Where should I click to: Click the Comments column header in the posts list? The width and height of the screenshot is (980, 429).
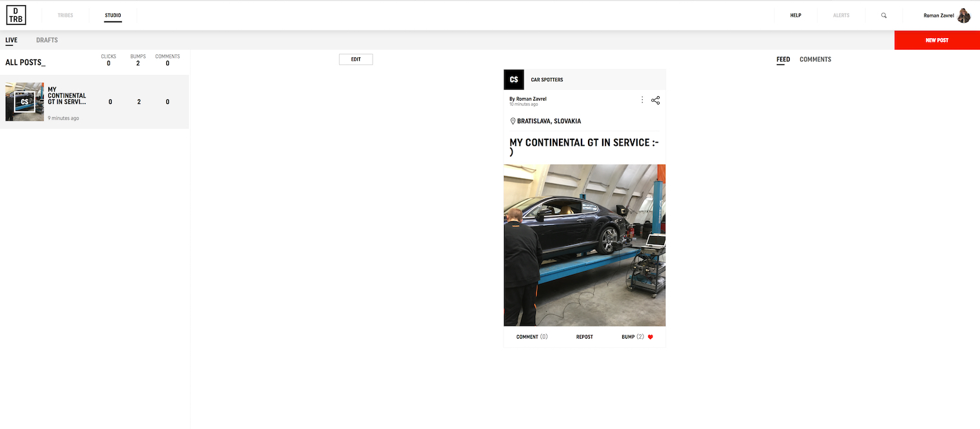[x=168, y=57]
